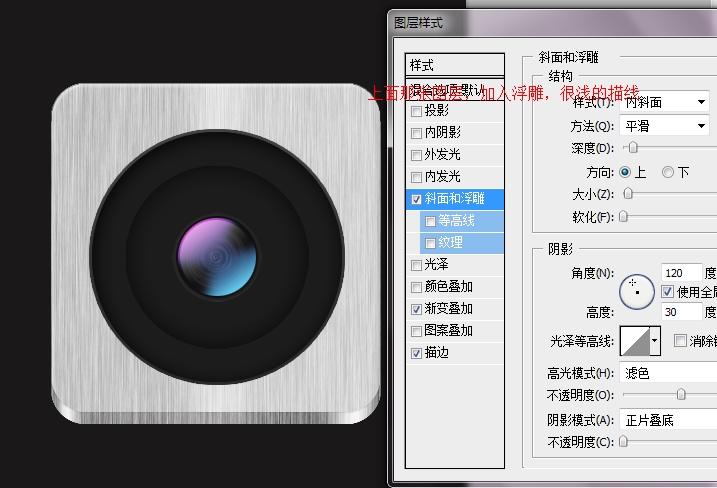Open the 样式 dropdown showing 内斜面
Screen dimensions: 717x488
click(x=664, y=102)
